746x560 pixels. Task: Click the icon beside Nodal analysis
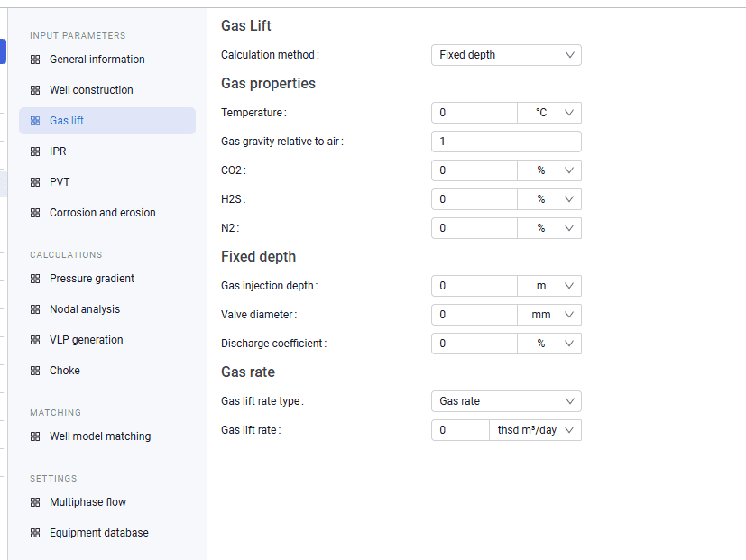(x=35, y=309)
